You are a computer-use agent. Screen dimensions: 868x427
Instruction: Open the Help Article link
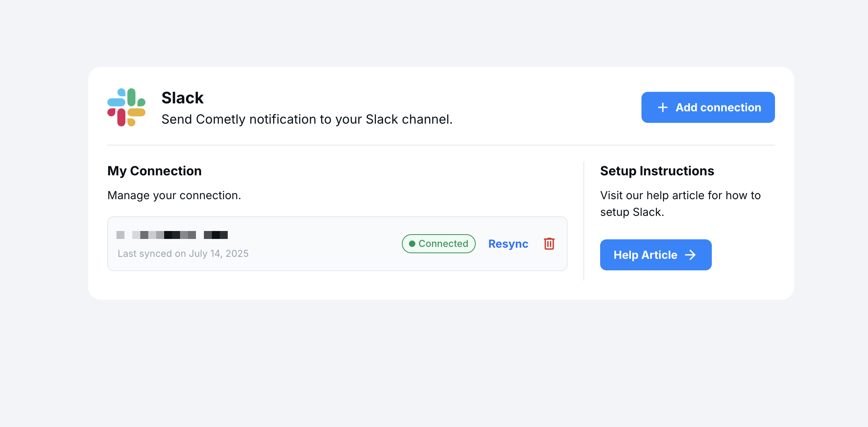click(656, 255)
